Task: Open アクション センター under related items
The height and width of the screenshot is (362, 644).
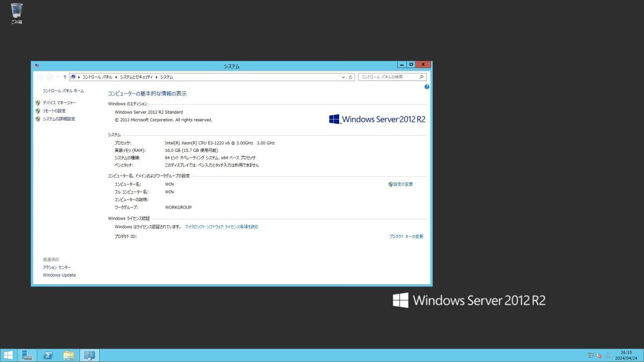Action: [57, 267]
